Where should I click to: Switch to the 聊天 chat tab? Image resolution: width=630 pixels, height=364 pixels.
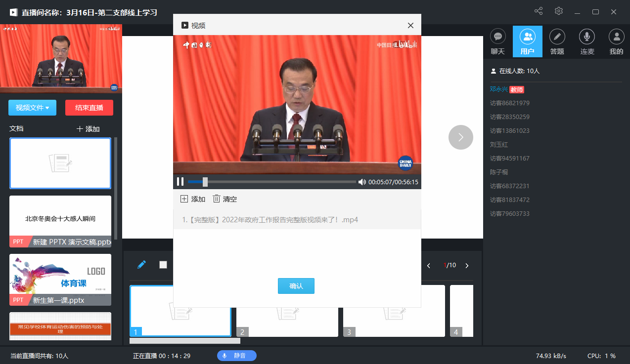(498, 41)
